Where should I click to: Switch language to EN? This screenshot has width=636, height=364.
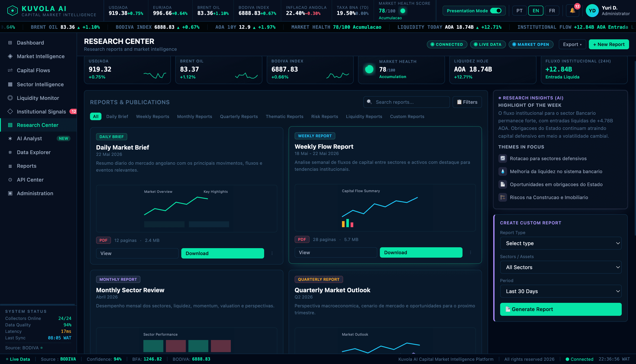[536, 11]
